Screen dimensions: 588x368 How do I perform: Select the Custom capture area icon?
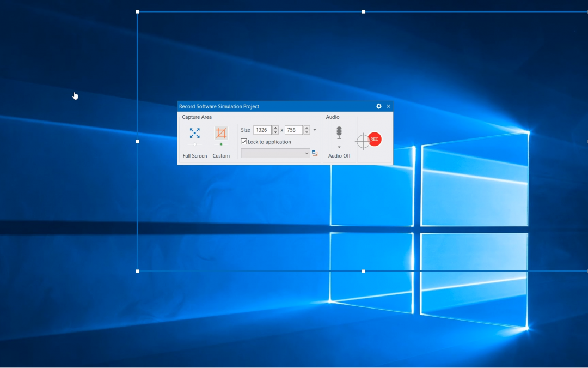pos(221,133)
